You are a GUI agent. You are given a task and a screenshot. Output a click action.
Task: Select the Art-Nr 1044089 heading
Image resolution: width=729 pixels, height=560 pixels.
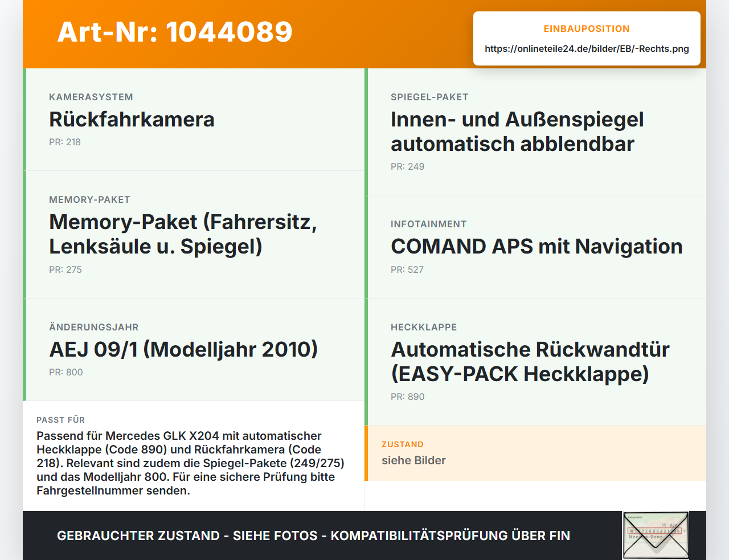tap(175, 32)
